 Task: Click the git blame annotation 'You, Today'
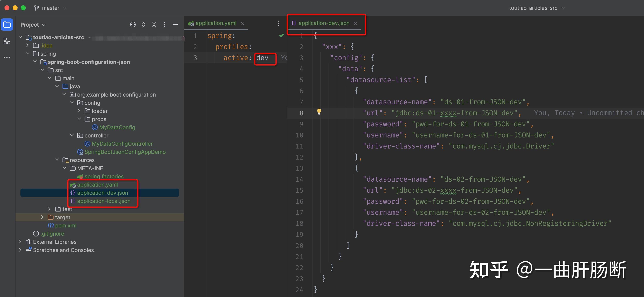tap(554, 113)
